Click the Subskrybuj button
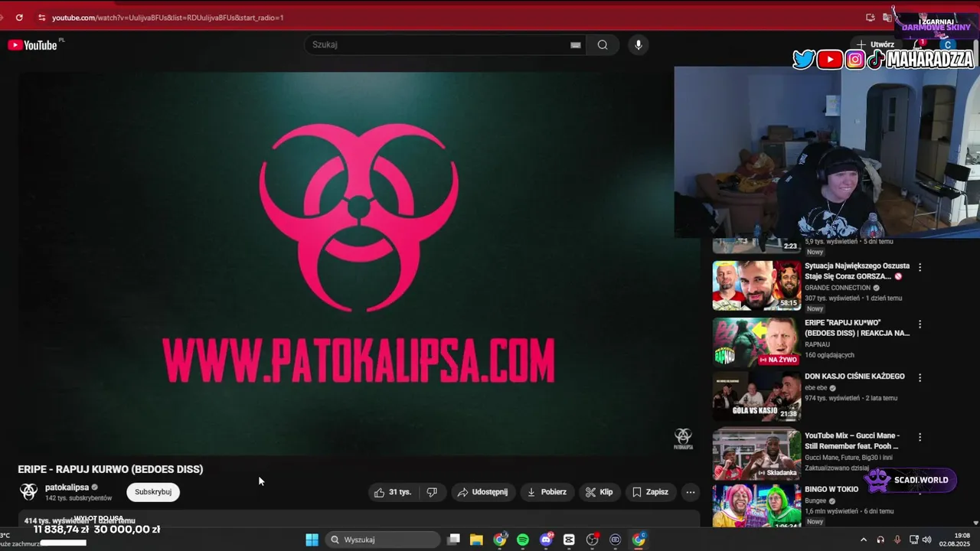This screenshot has height=551, width=980. [153, 492]
